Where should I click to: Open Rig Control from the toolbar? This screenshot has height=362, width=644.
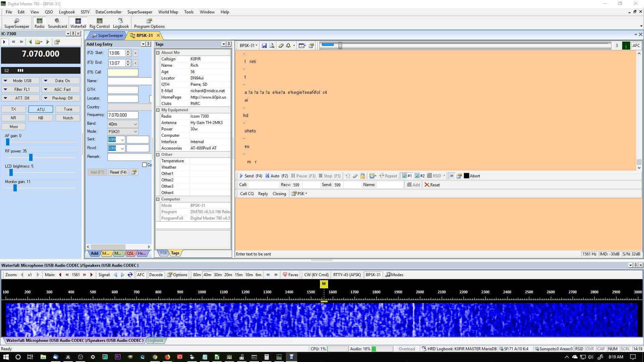(99, 23)
